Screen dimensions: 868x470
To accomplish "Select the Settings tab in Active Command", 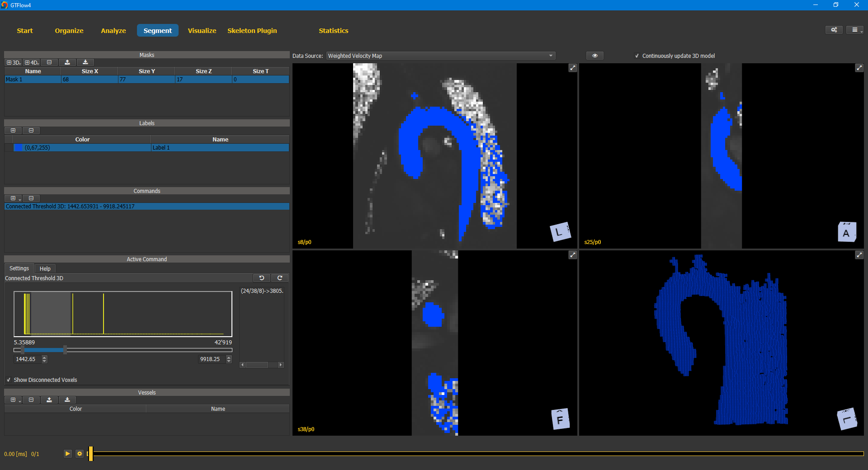I will coord(19,268).
